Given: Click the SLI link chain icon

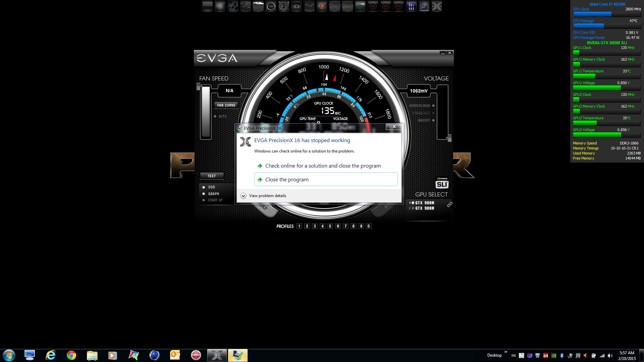Looking at the screenshot, I should 449,204.
